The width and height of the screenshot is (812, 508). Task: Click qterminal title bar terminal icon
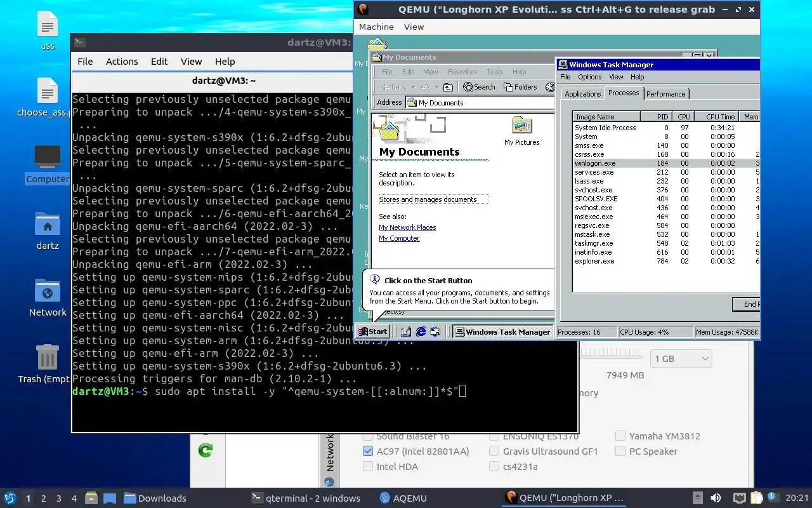pyautogui.click(x=79, y=43)
